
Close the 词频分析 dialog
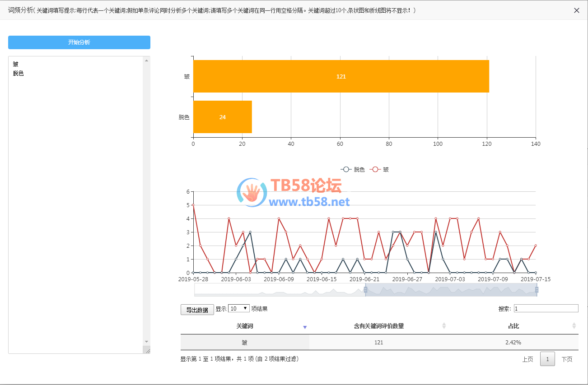(x=576, y=10)
